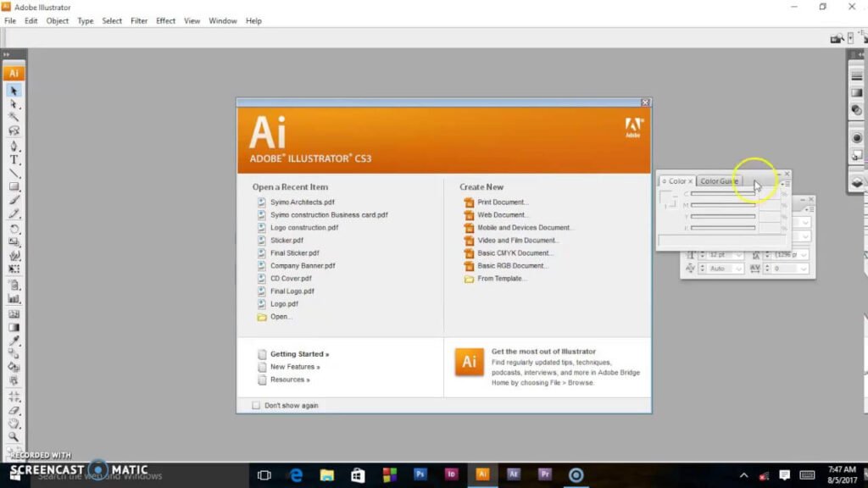
Task: Select the Warp tool
Action: pos(14,256)
